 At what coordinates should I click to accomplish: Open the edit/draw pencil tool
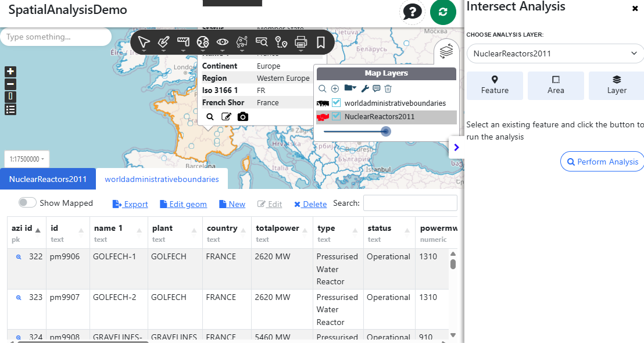click(163, 42)
